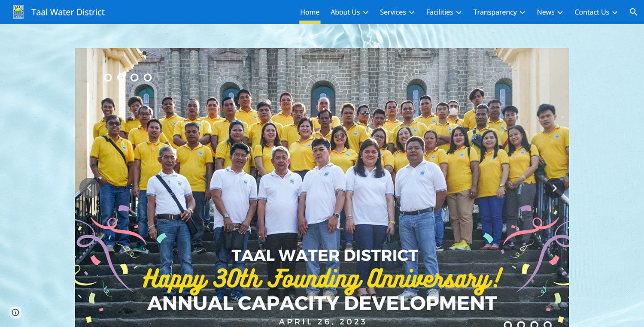The width and height of the screenshot is (644, 327).
Task: Show the previous carousel slide
Action: (x=90, y=188)
